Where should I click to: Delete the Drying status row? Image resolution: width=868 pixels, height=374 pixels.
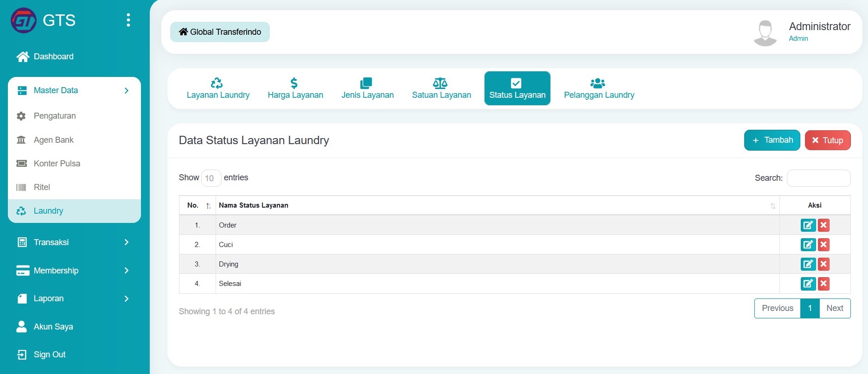coord(823,264)
